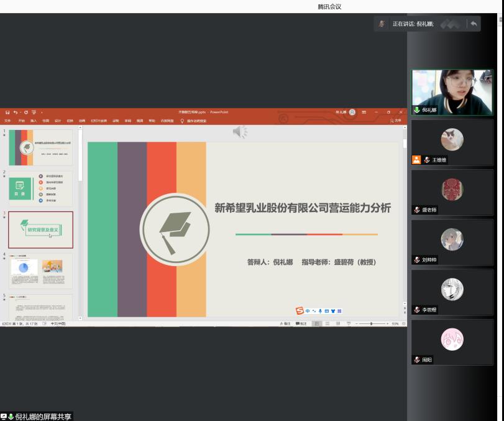Switch to slide sorter view
This screenshot has width=504, height=421.
(328, 324)
